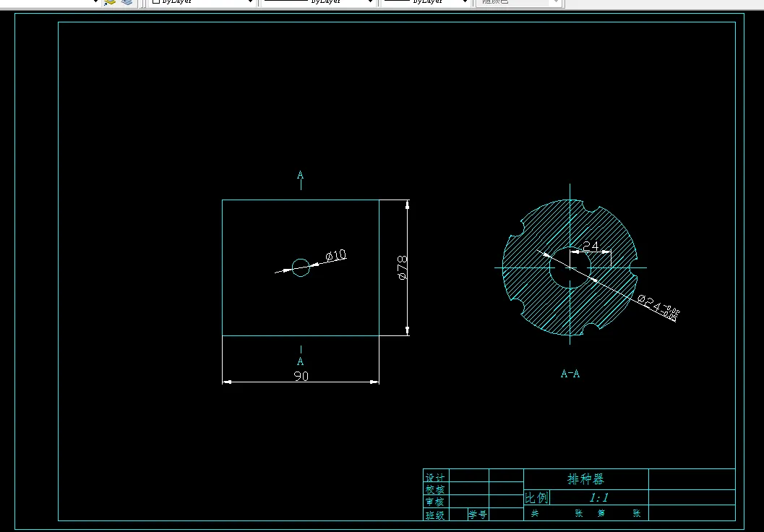Viewport: 764px width, 532px height.
Task: Select the ø24 toleranced dimension text
Action: [x=658, y=307]
